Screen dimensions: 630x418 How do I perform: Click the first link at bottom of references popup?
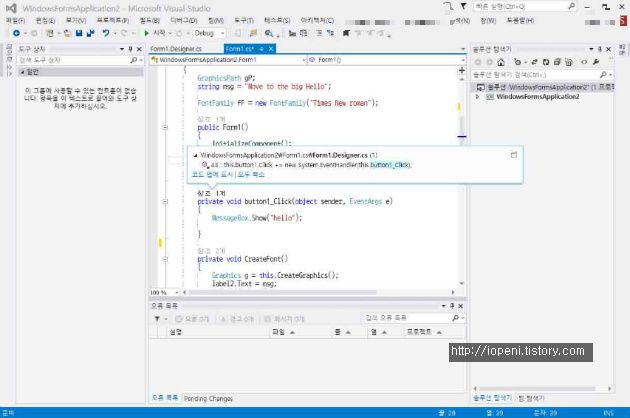[213, 174]
